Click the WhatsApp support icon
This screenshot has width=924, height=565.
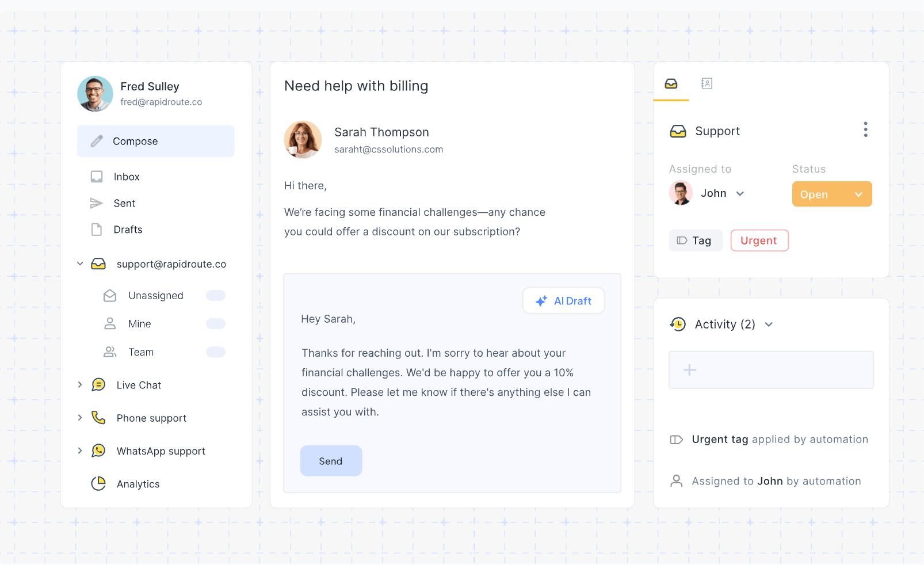(x=98, y=451)
